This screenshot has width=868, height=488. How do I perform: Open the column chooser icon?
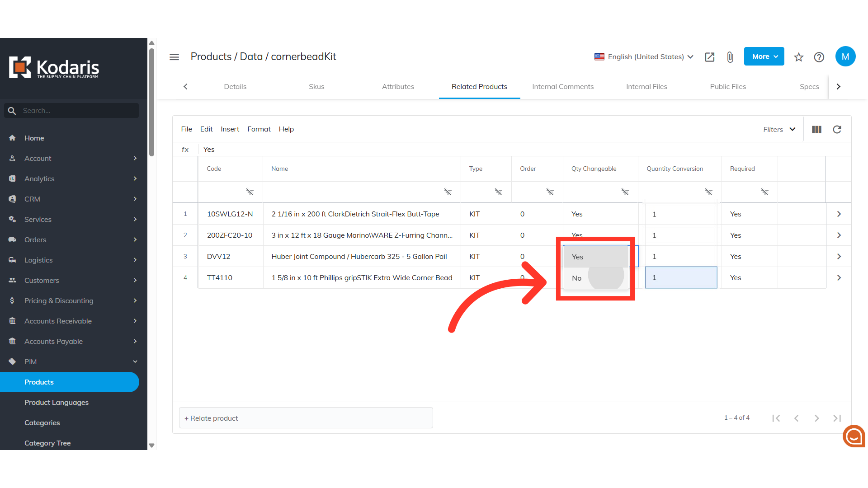(816, 130)
